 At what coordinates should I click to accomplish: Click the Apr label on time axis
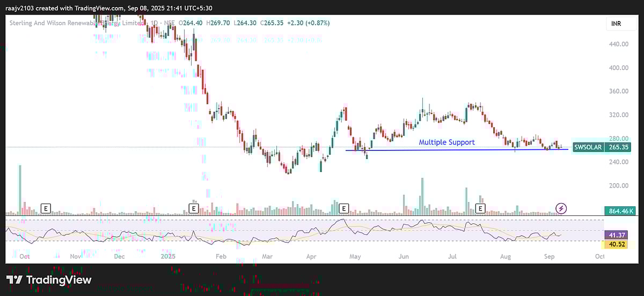coord(311,257)
